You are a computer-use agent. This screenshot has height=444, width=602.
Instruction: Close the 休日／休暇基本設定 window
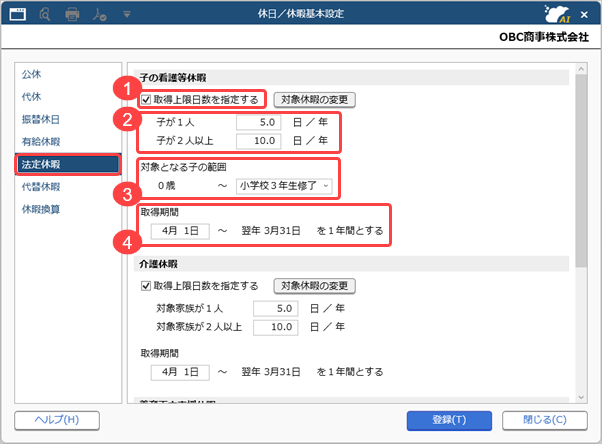(584, 15)
